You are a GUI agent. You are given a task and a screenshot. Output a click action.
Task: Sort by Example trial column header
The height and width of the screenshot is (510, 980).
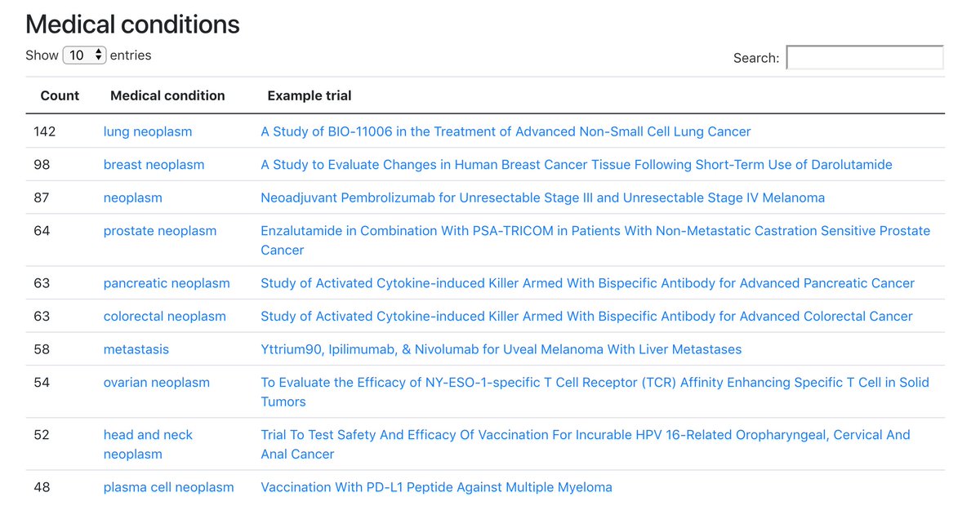point(310,95)
